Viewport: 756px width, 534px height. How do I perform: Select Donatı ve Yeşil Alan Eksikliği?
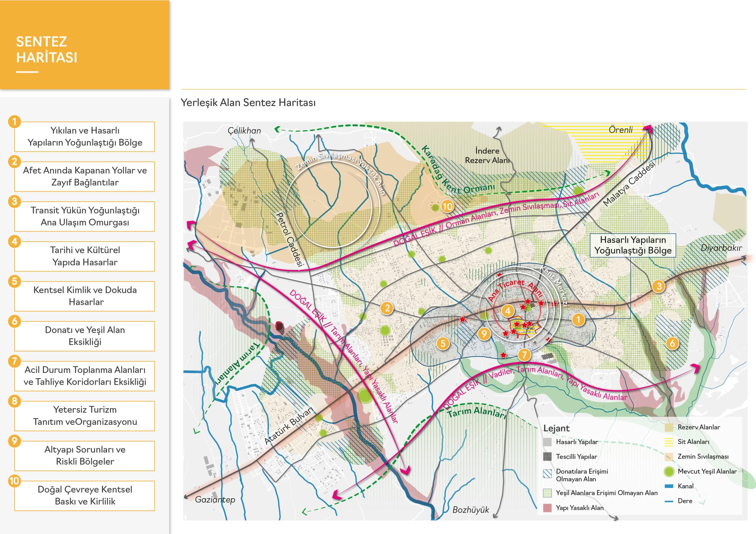point(85,336)
